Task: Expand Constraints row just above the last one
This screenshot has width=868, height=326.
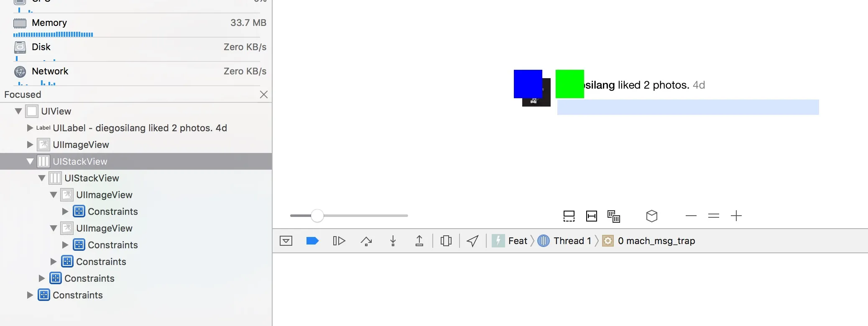Action: 42,278
